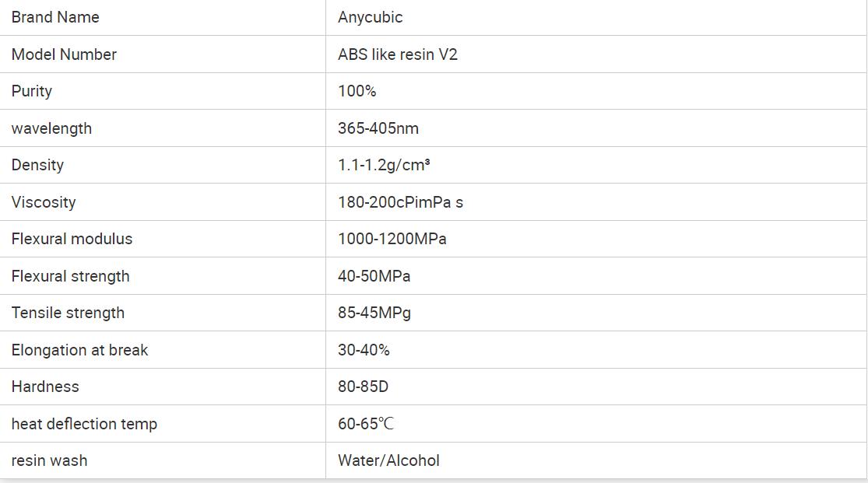Select the 85-45MPg tensile value
868x483 pixels.
click(x=374, y=313)
